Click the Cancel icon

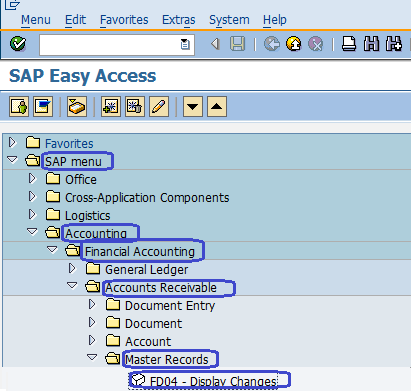(x=315, y=44)
